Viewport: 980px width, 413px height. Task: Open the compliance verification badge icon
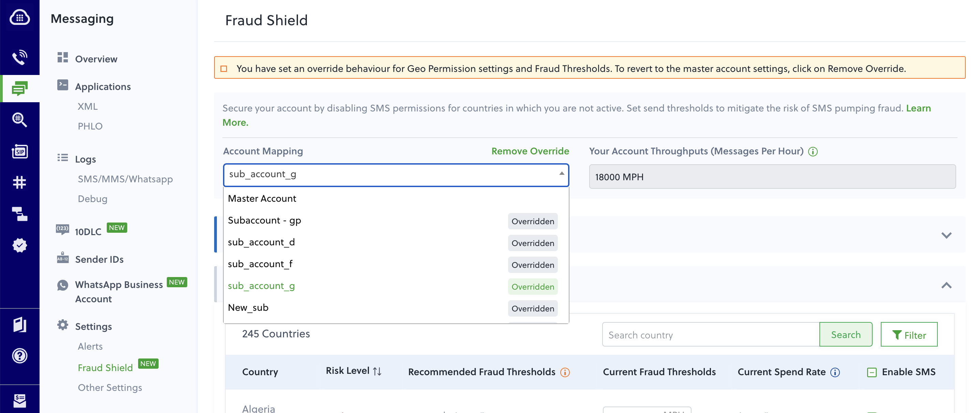coord(19,245)
